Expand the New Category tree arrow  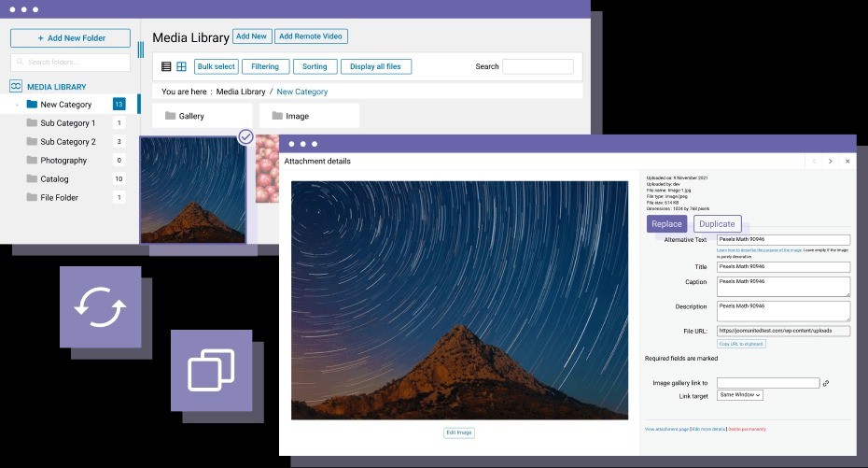tap(17, 105)
